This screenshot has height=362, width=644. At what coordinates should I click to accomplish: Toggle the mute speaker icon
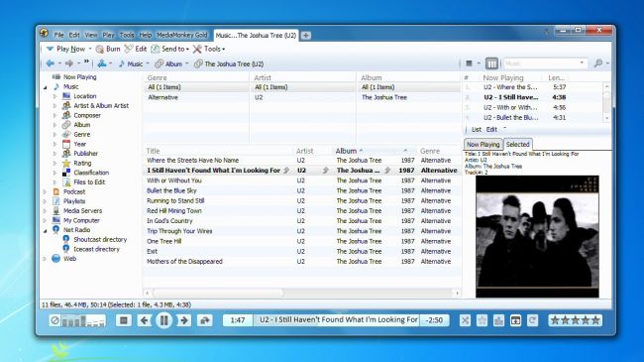(x=54, y=320)
